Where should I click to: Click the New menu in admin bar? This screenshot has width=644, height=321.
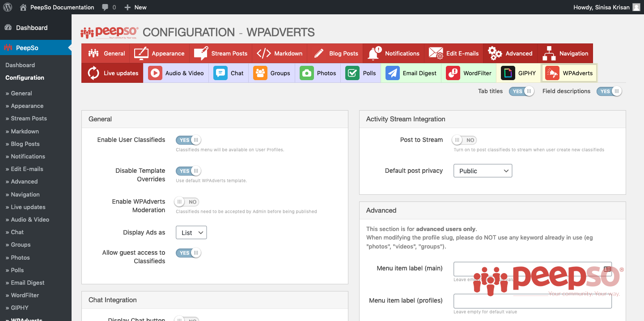point(136,7)
